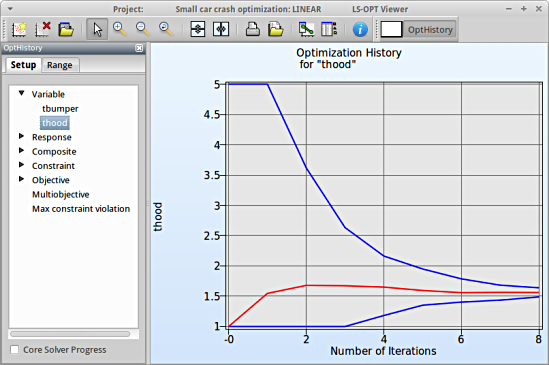549x365 pixels.
Task: Expand the Response tree node
Action: tap(21, 136)
